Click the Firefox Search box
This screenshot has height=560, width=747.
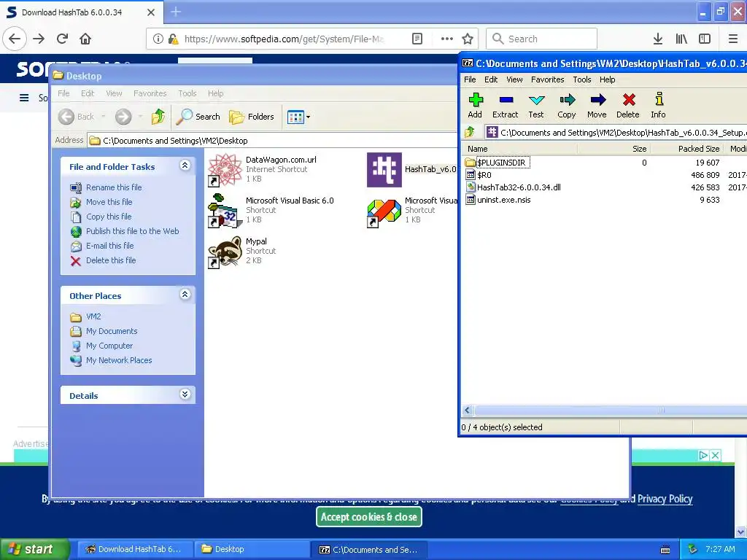pos(542,39)
